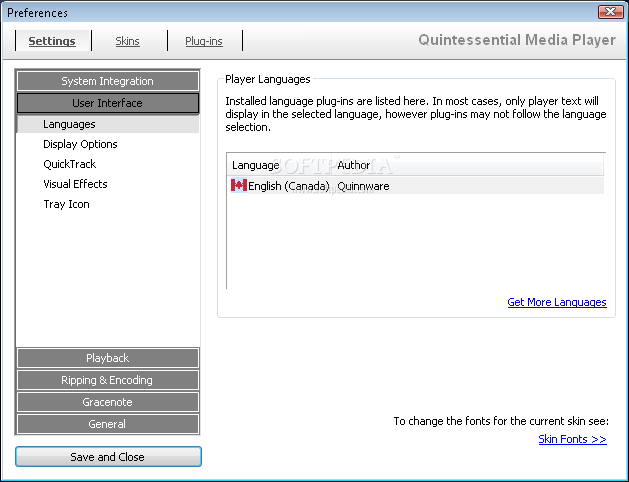Expand the Playback section
Viewport: 629px width, 482px height.
click(108, 358)
